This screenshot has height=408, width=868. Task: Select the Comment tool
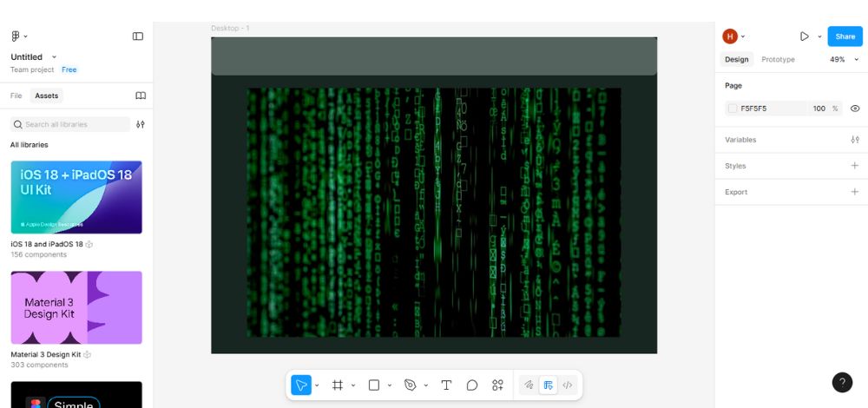471,385
